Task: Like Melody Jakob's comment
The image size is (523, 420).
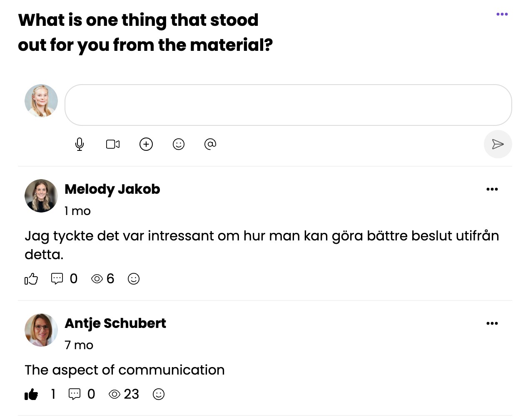Action: (31, 279)
